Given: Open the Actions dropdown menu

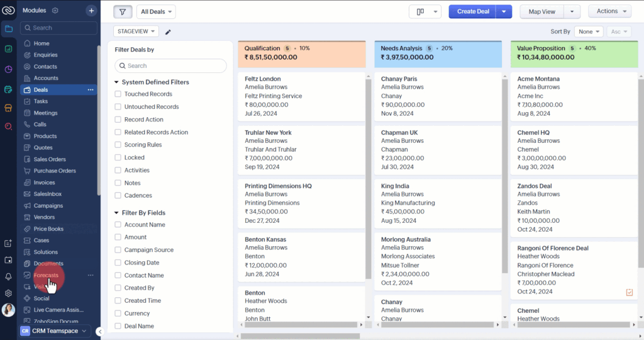Looking at the screenshot, I should (609, 11).
